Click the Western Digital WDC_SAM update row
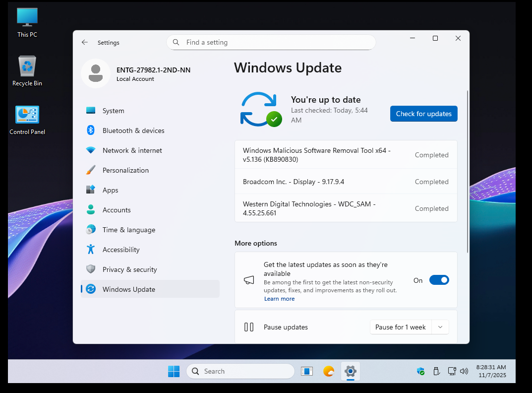This screenshot has height=393, width=532. tap(346, 208)
